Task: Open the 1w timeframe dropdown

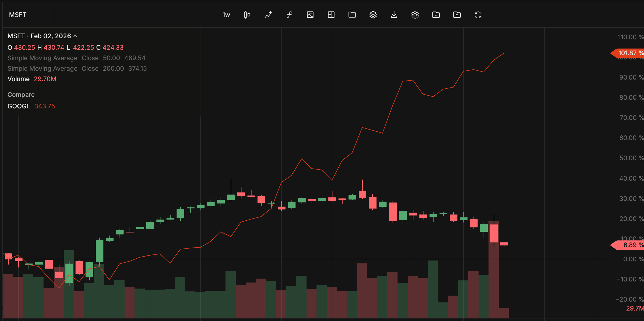Action: click(226, 15)
